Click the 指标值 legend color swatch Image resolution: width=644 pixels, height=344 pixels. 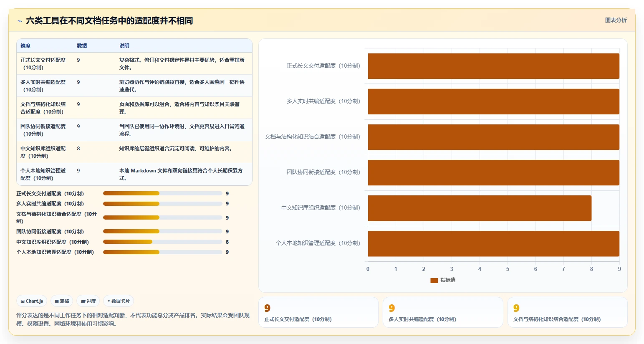tap(434, 280)
